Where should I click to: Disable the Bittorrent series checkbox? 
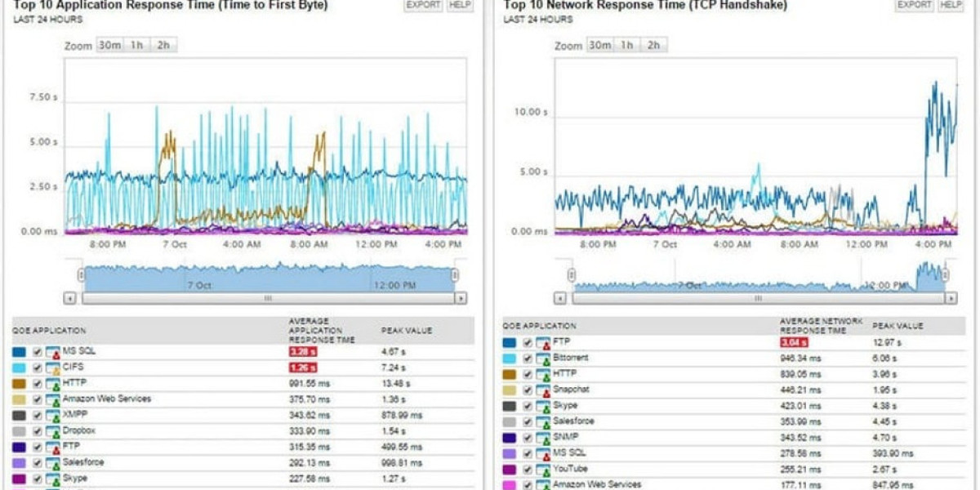[x=527, y=359]
